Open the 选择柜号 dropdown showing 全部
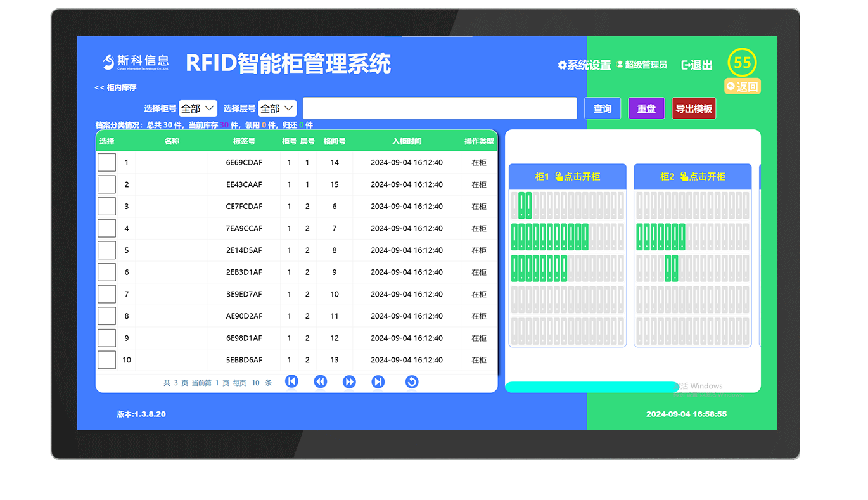This screenshot has height=500, width=868. [197, 108]
